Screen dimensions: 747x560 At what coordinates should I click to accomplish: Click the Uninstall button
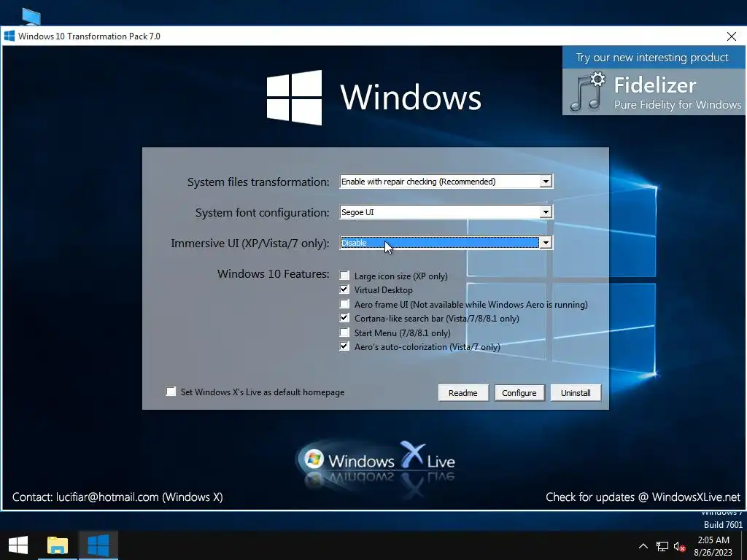(576, 393)
